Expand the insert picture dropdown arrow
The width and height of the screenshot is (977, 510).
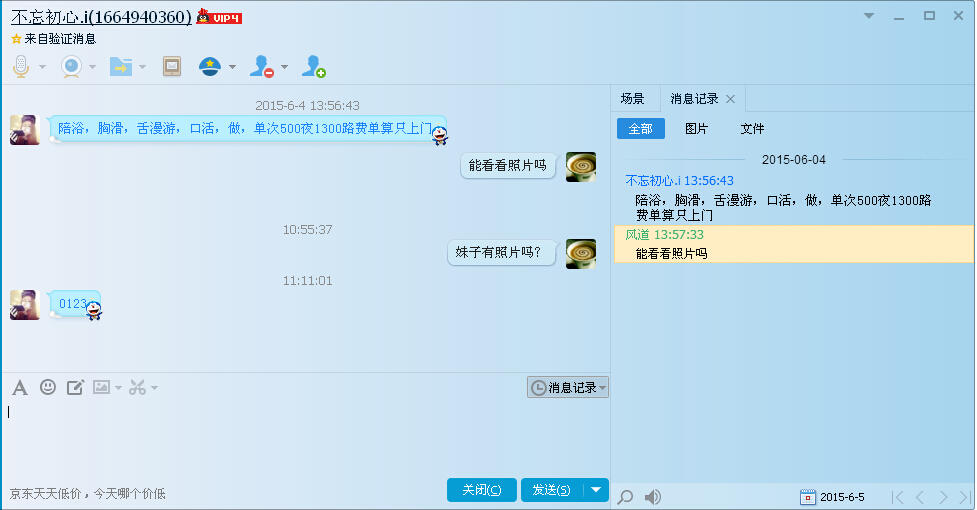coord(118,388)
